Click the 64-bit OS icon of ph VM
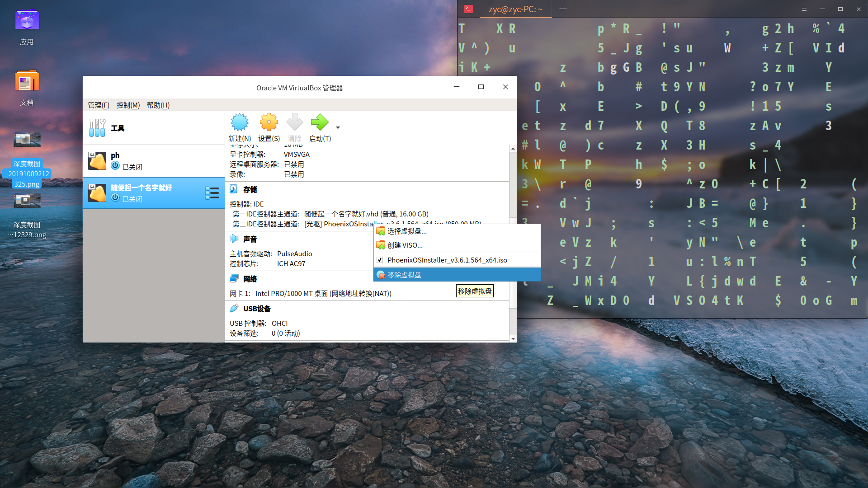The height and width of the screenshot is (488, 868). coord(97,161)
